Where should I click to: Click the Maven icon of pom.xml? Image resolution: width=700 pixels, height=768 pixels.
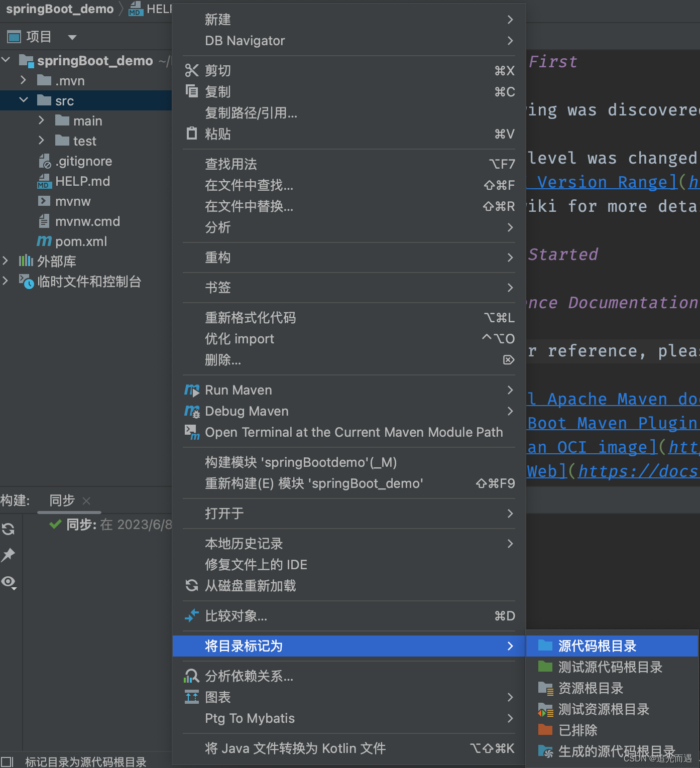tap(44, 241)
